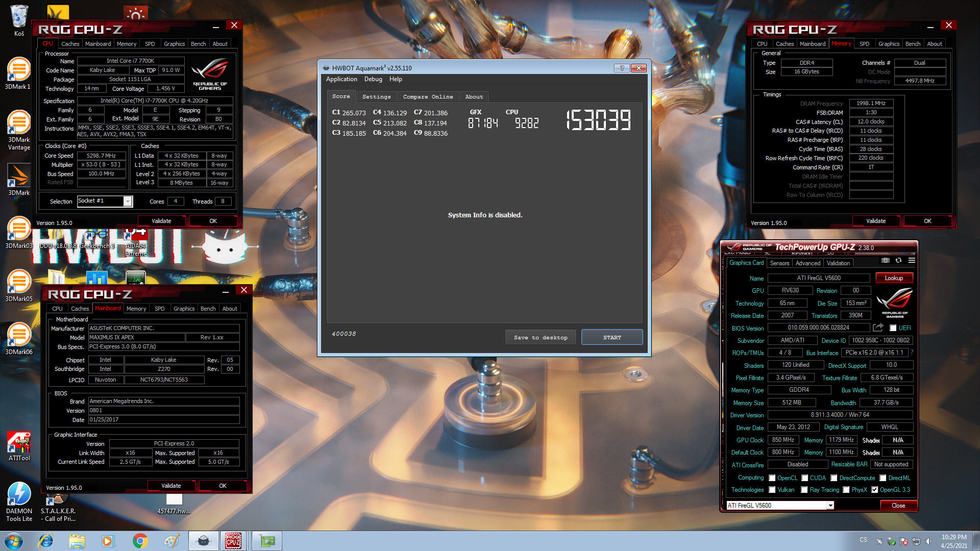Open the Recycle Bin (Koš) desktop icon
The image size is (980, 551).
pos(19,20)
